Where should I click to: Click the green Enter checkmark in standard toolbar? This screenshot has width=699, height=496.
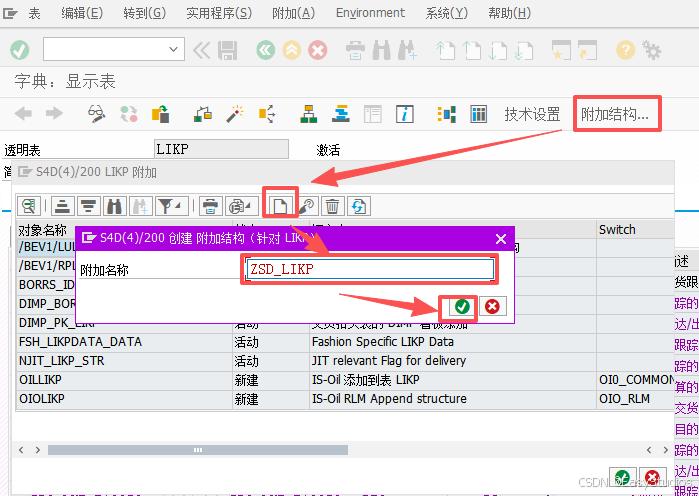(20, 50)
